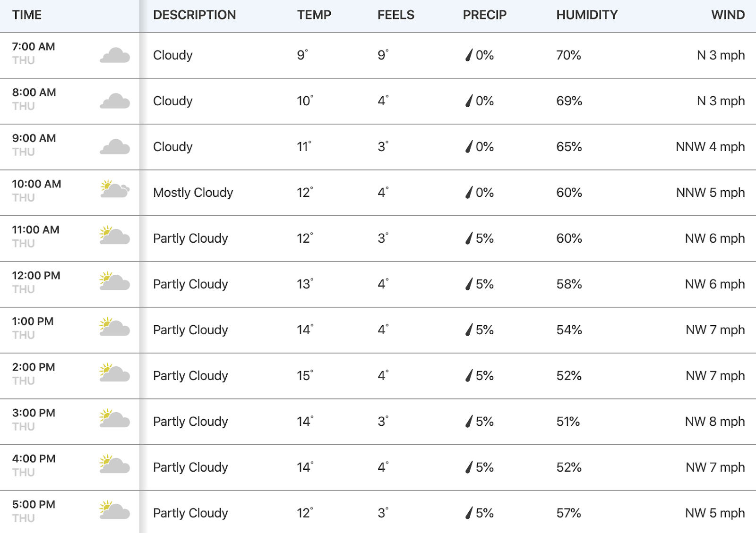Click the cloudy icon for 7:00 AM
The image size is (756, 533).
[115, 55]
